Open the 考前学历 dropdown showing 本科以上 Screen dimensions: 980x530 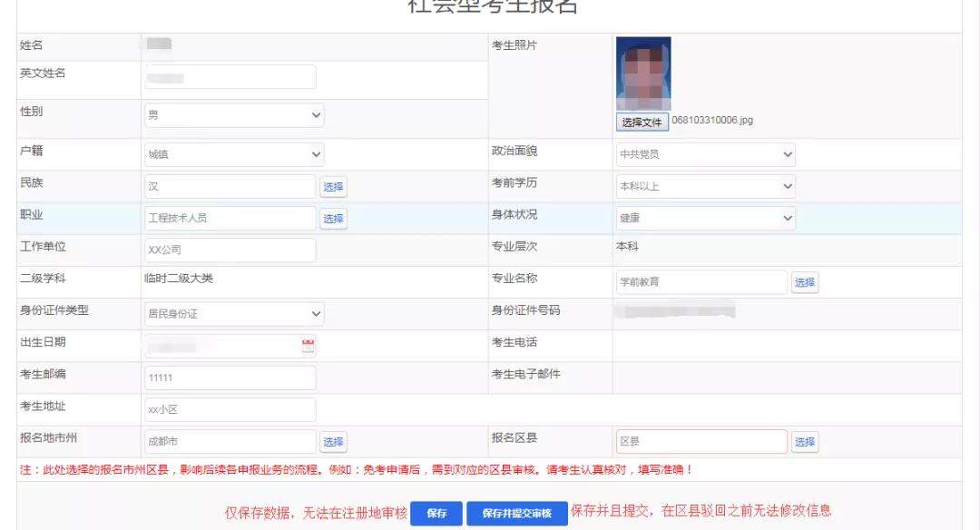(706, 186)
